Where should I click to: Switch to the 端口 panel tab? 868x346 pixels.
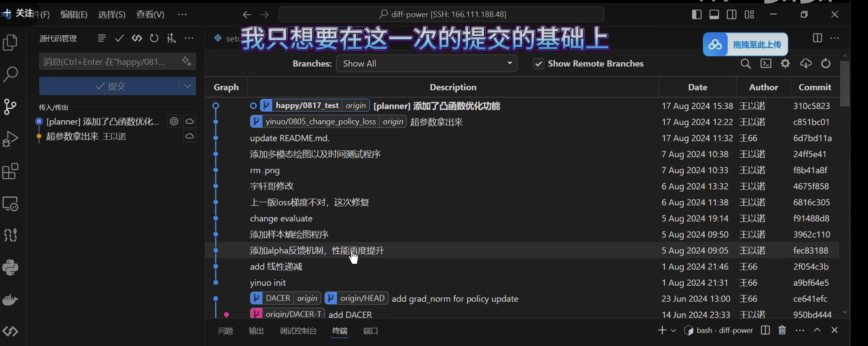pyautogui.click(x=371, y=331)
